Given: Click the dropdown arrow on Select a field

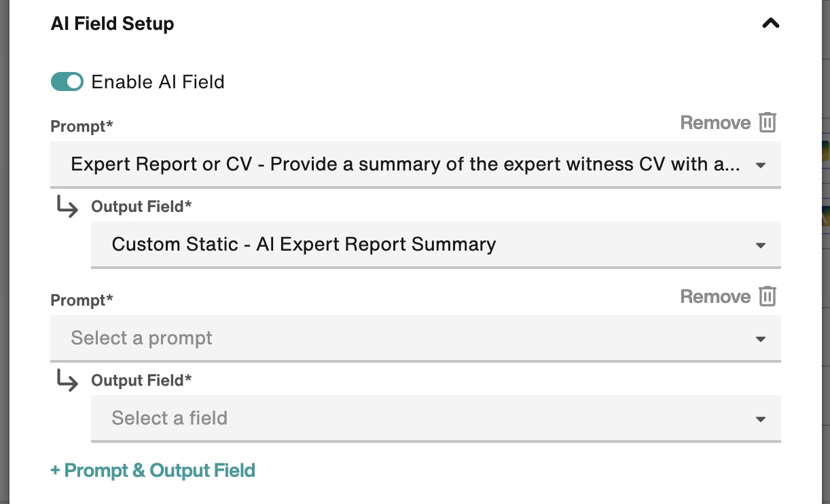Looking at the screenshot, I should pos(760,418).
